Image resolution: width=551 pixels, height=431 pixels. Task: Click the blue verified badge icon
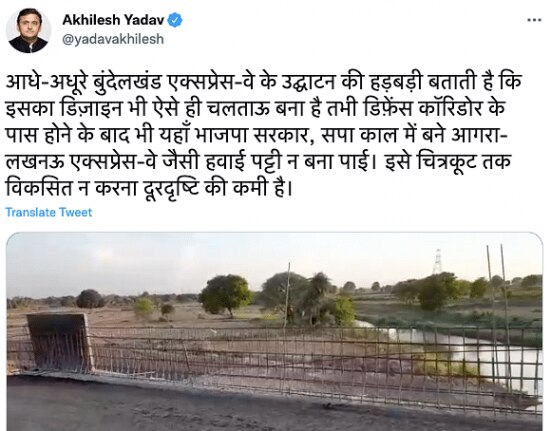point(175,20)
